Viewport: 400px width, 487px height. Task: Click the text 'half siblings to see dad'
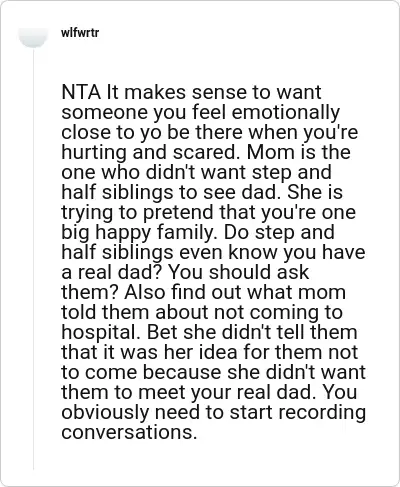(169, 192)
